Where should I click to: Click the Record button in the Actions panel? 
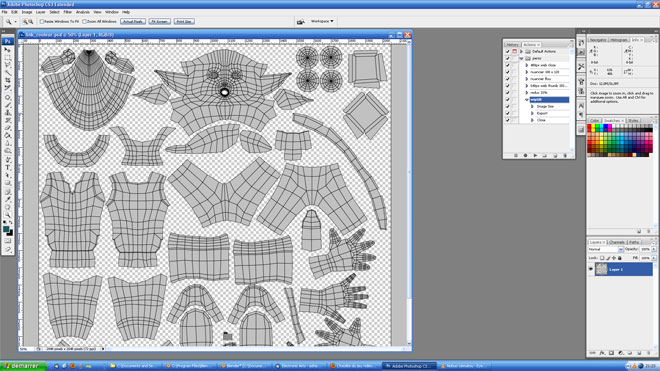tap(525, 155)
